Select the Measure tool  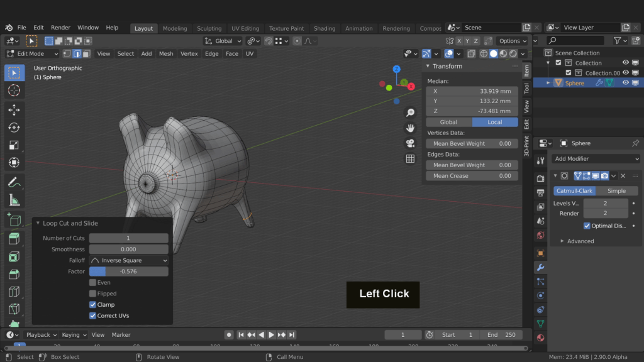pyautogui.click(x=14, y=200)
